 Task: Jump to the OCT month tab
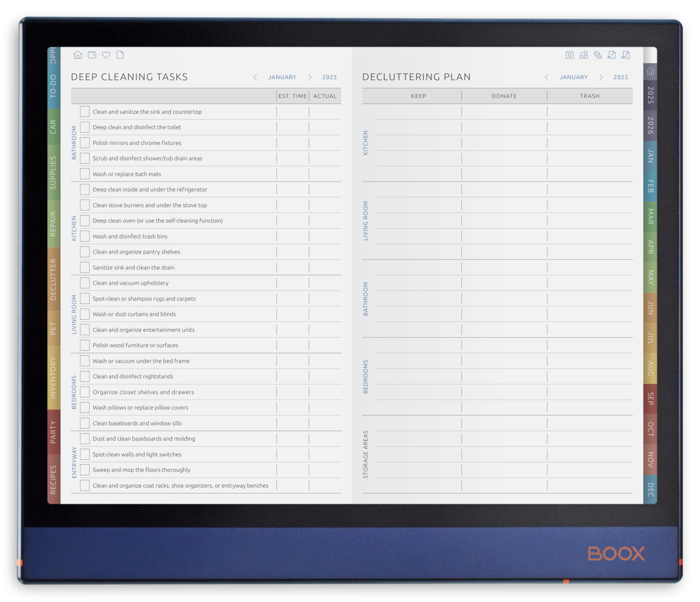tap(650, 429)
